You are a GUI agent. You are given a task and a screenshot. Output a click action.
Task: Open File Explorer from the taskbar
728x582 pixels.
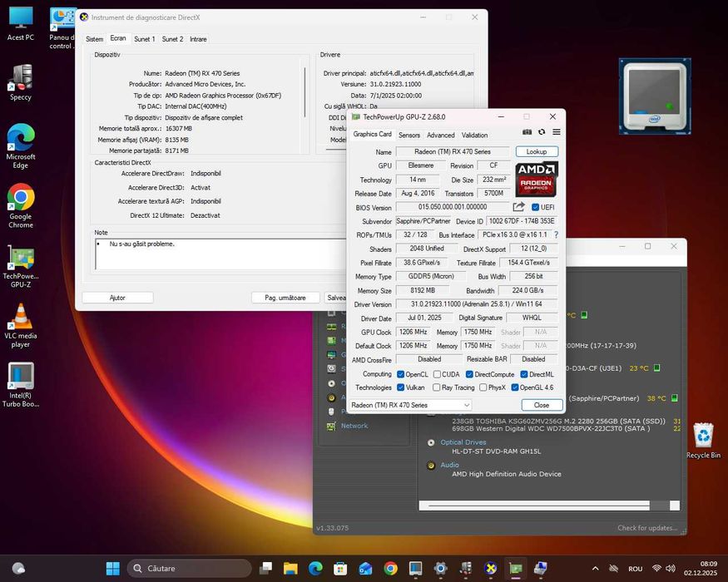290,568
